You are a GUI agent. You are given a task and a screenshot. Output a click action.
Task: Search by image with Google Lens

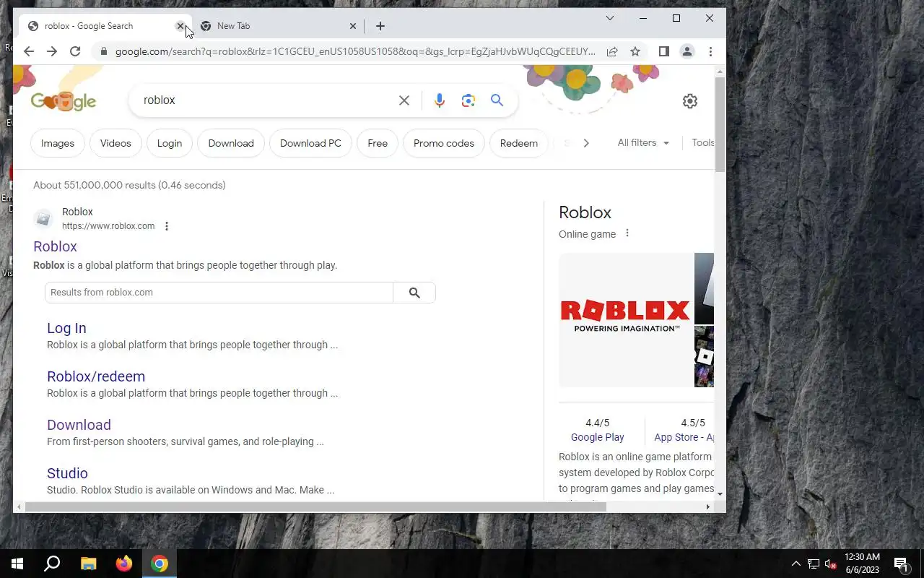pyautogui.click(x=468, y=100)
